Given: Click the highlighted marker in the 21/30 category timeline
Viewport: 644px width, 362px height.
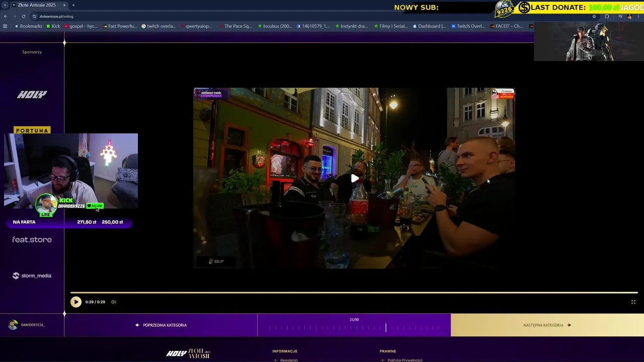Looking at the screenshot, I should click(386, 327).
